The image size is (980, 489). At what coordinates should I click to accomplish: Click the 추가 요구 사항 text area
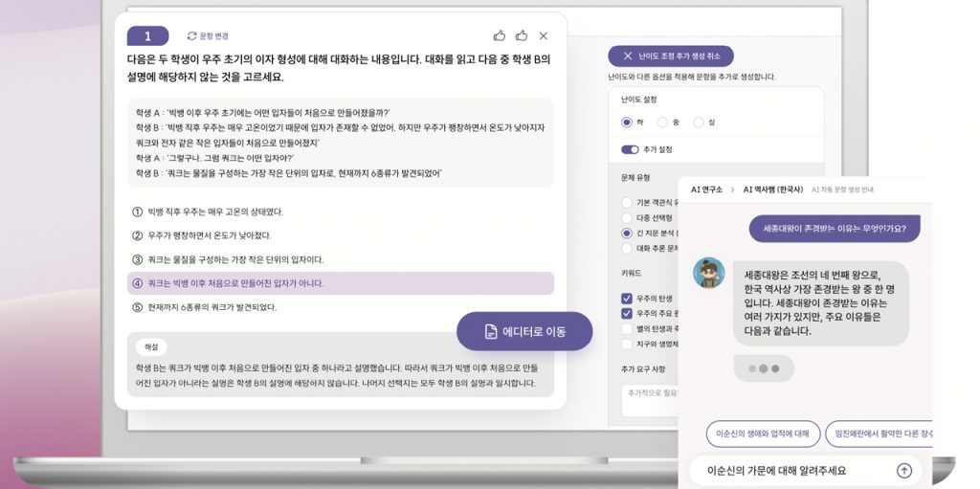click(651, 400)
